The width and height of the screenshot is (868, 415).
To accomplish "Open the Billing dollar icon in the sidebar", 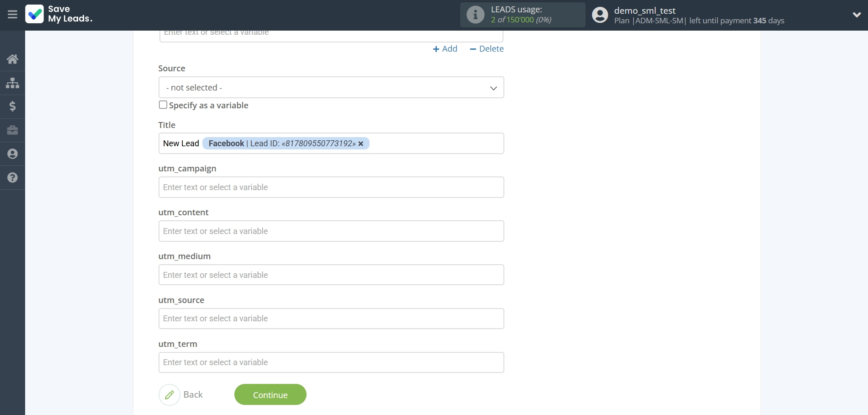I will tap(12, 106).
